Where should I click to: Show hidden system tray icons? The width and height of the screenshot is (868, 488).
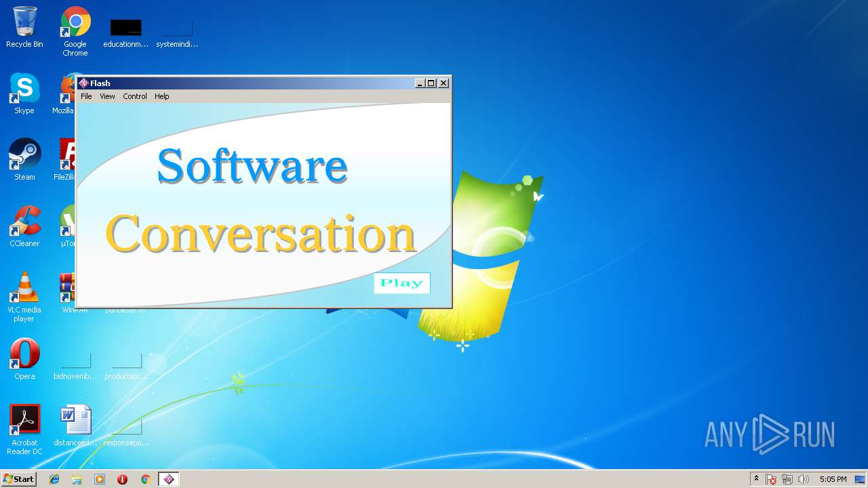pyautogui.click(x=756, y=479)
